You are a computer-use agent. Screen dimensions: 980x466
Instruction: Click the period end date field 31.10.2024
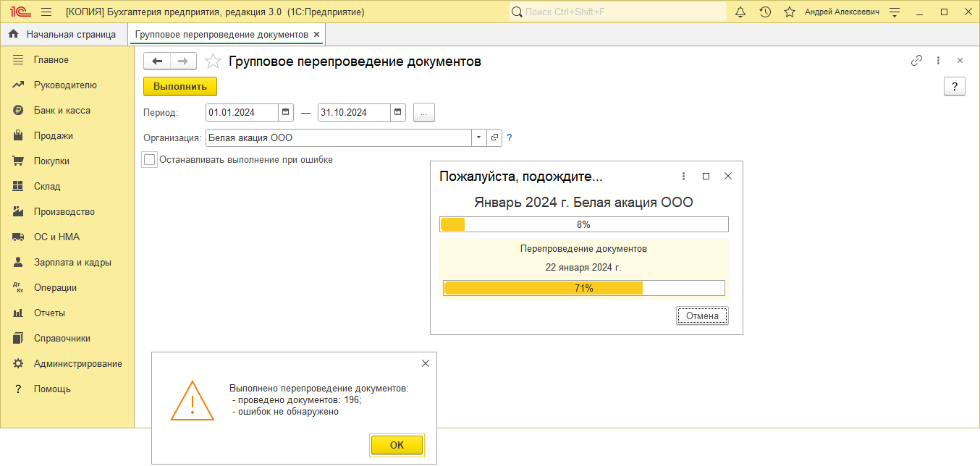point(354,112)
